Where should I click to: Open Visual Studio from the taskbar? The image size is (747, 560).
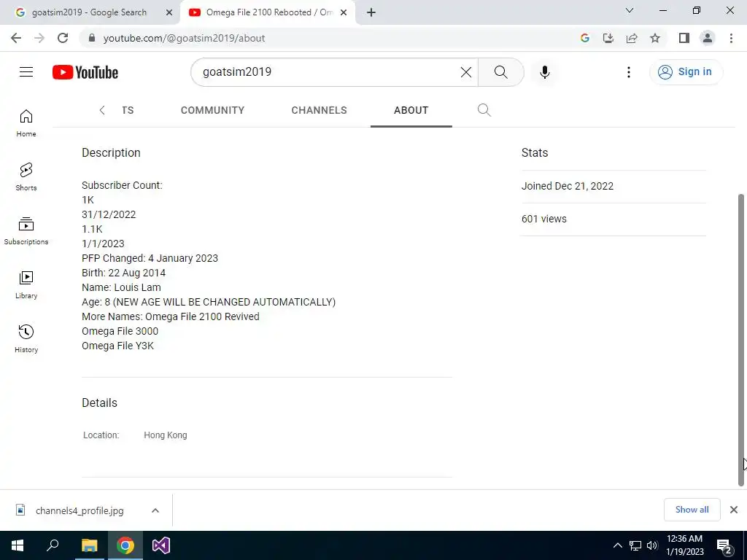(x=161, y=545)
